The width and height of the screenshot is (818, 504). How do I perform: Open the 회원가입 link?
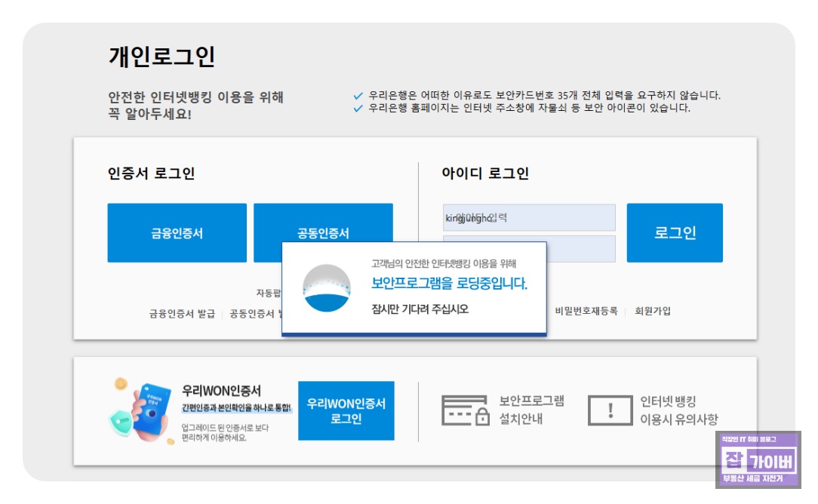653,311
